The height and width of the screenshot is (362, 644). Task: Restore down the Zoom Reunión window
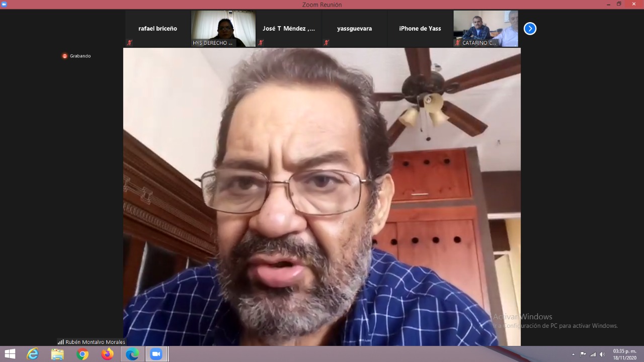click(x=619, y=4)
